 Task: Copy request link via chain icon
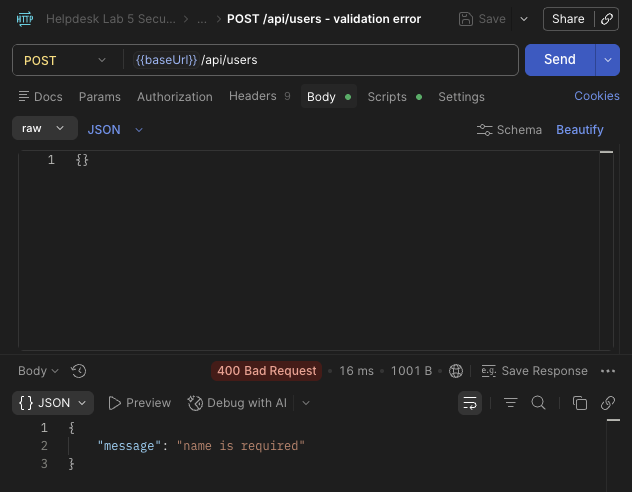pos(607,19)
